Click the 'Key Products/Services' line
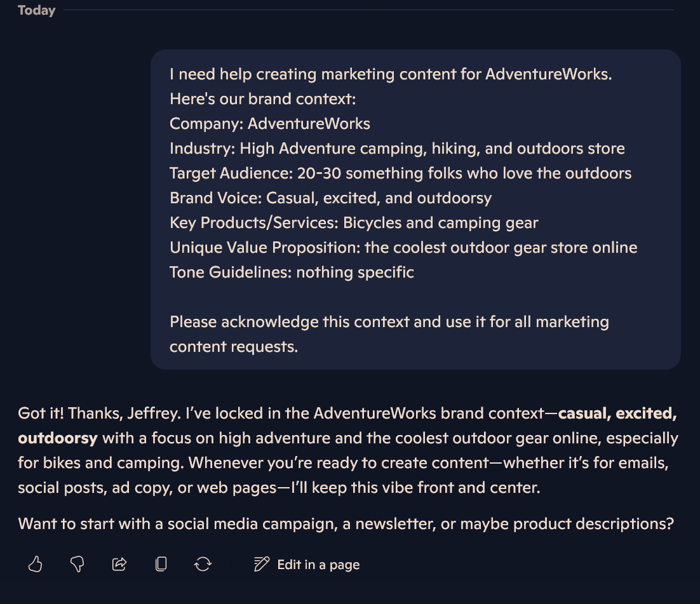The image size is (700, 604). (354, 223)
